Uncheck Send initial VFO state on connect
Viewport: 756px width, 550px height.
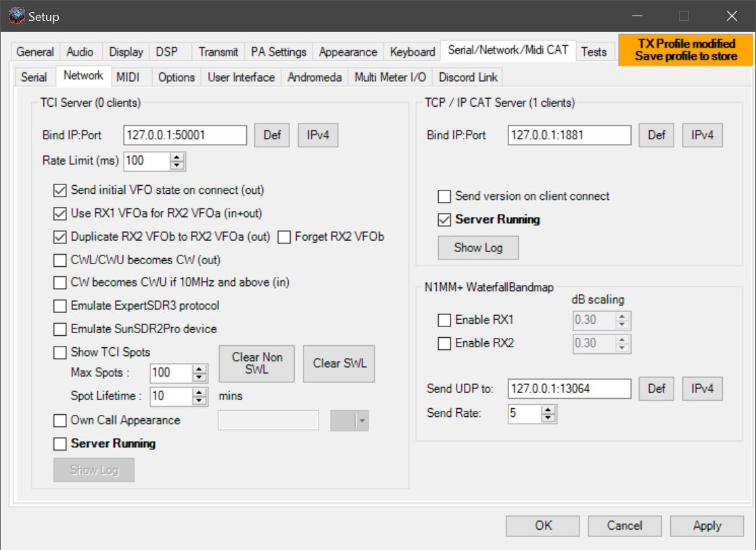tap(60, 191)
